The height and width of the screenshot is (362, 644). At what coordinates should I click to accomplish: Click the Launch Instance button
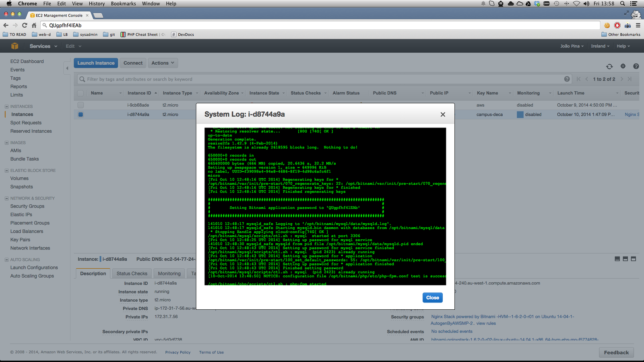96,63
